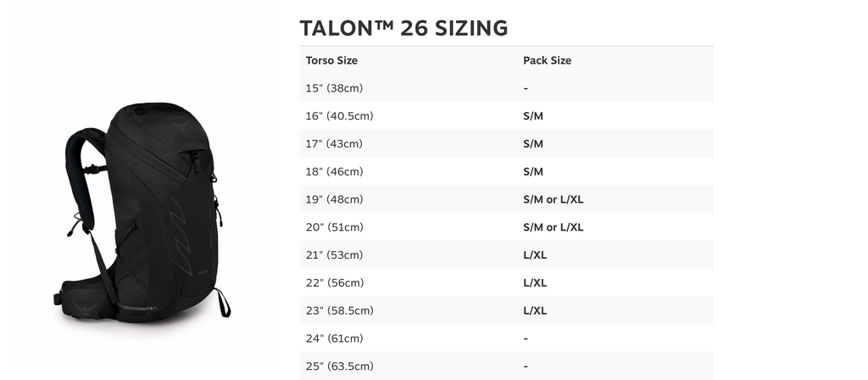This screenshot has width=868, height=380.
Task: Click the black Talon backpack product image
Action: tap(144, 212)
